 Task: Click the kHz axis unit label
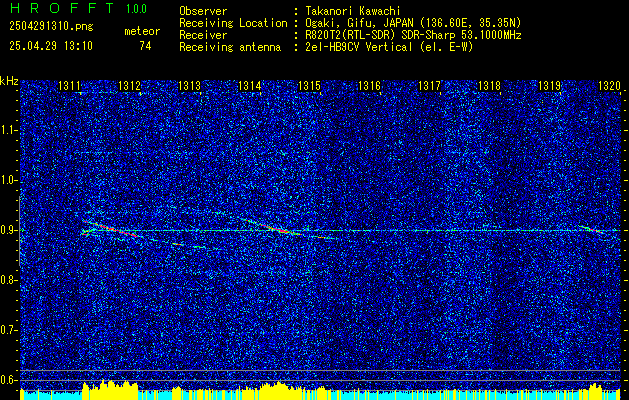tap(9, 81)
